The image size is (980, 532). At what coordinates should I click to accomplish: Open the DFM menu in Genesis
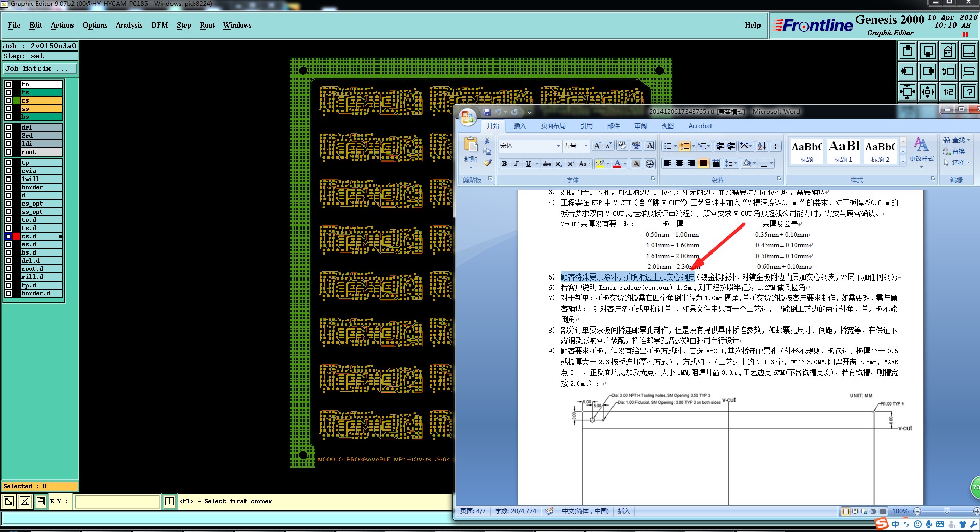point(160,25)
